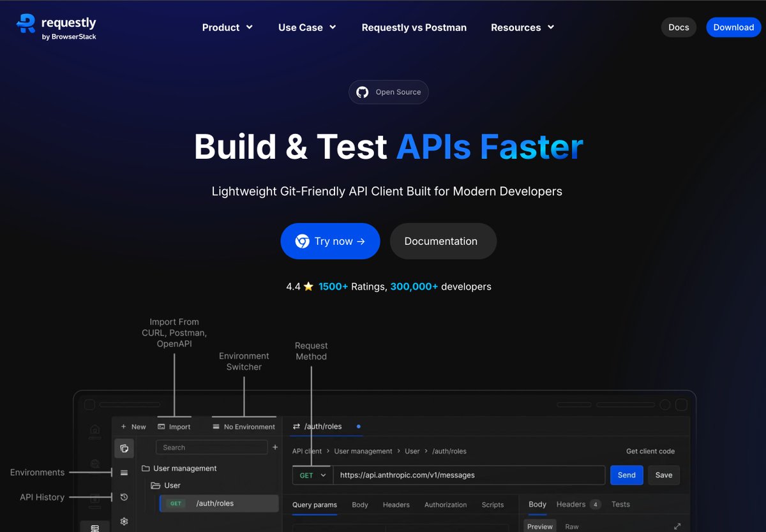Screen dimensions: 766x532
Task: Click the yellow rating star
Action: [308, 287]
